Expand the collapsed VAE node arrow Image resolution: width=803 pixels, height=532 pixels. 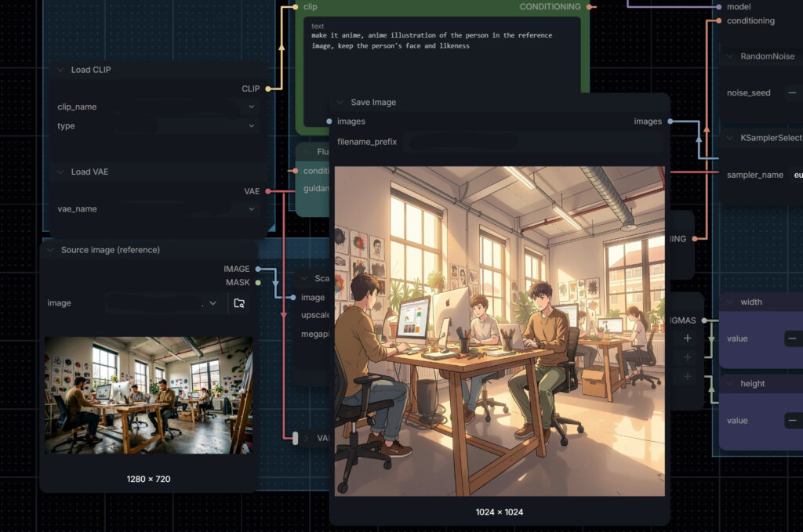(307, 438)
